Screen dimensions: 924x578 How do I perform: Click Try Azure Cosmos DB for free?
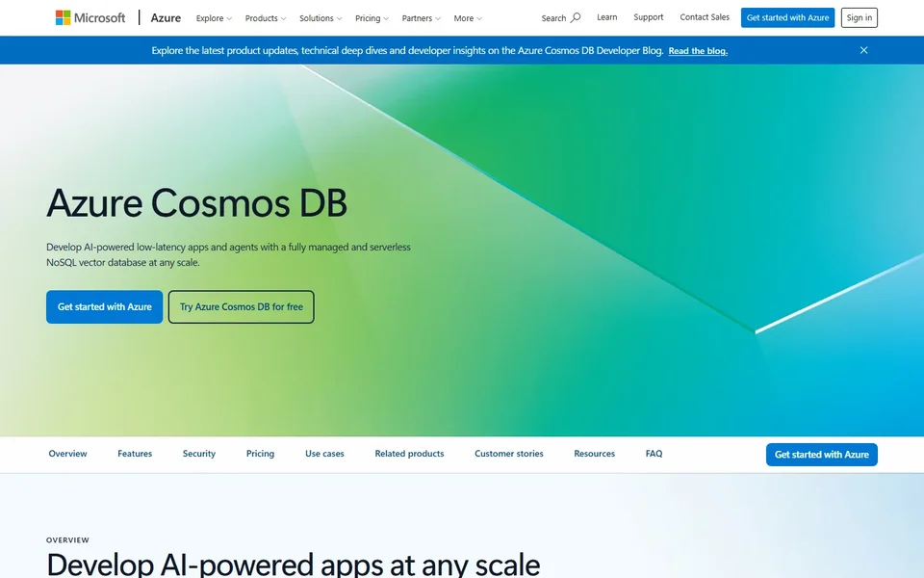241,306
